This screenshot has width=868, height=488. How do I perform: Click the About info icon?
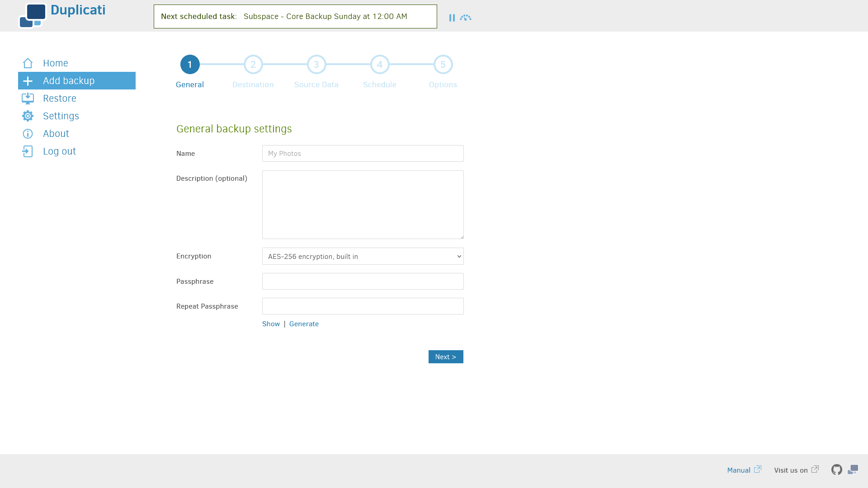[28, 134]
